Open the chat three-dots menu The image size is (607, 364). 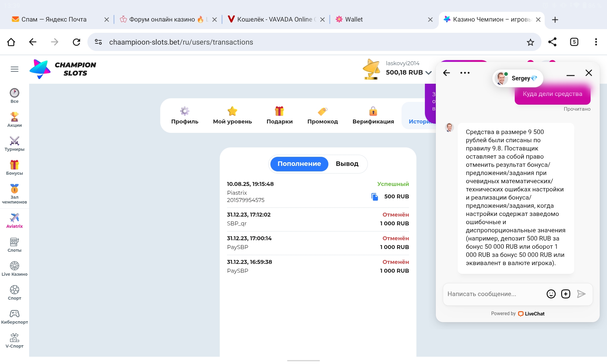point(465,73)
